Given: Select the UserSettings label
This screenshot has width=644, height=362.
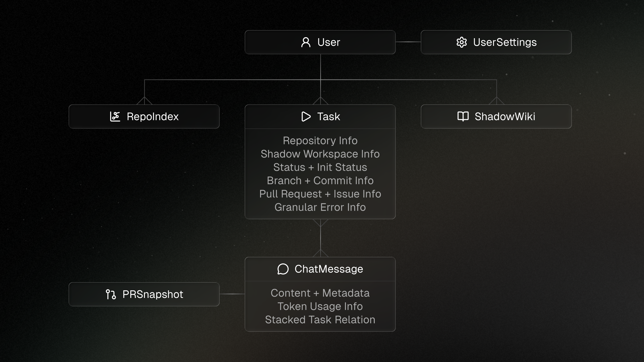Looking at the screenshot, I should (x=505, y=42).
